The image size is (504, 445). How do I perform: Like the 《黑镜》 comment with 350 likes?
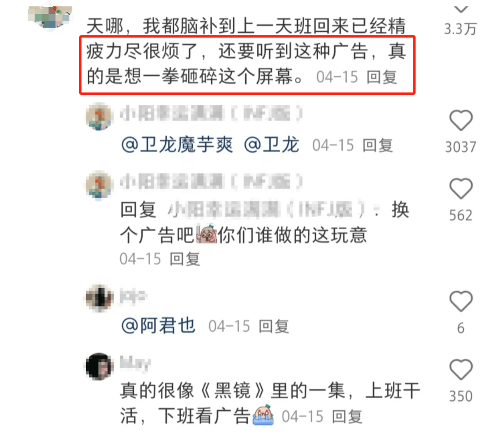[x=461, y=369]
